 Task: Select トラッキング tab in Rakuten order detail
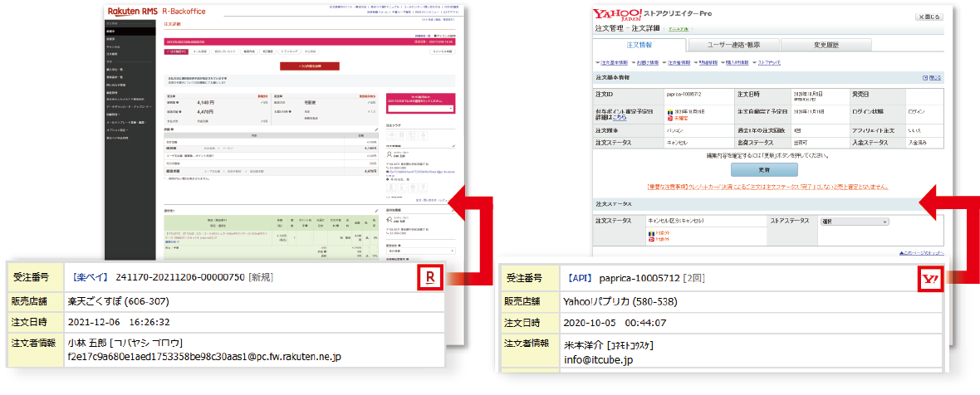coord(288,51)
